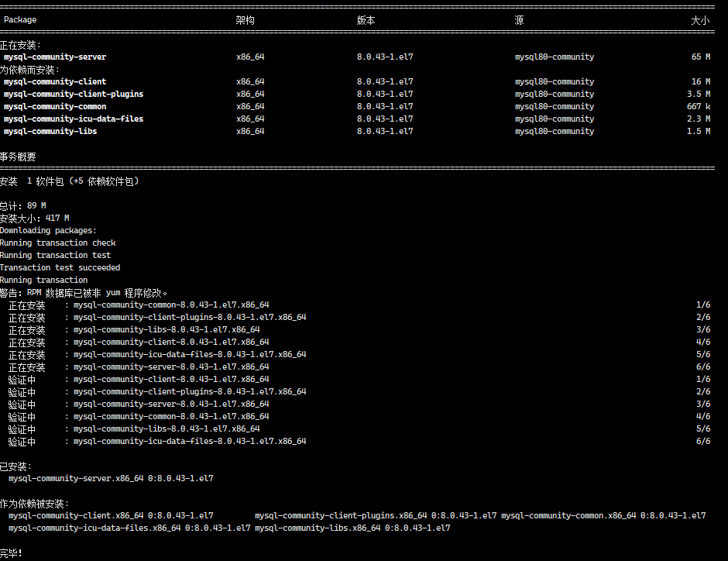Click the '完毕!' completion message
This screenshot has height=561, width=728.
click(11, 553)
